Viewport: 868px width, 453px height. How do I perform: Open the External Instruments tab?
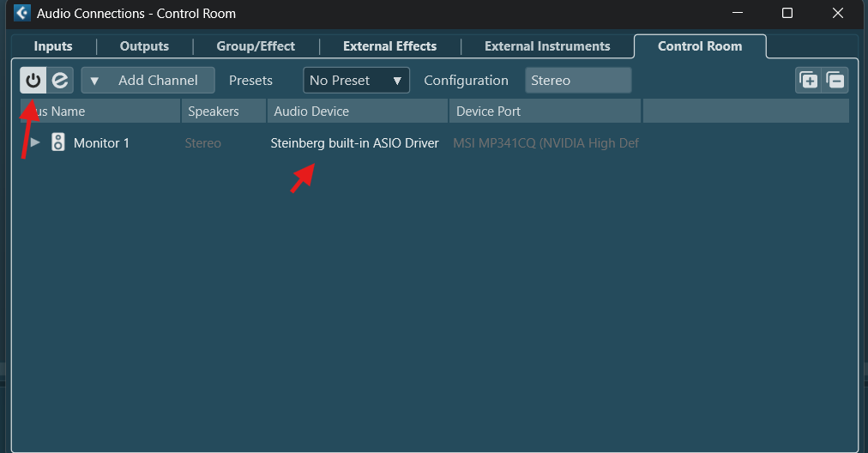click(x=547, y=46)
